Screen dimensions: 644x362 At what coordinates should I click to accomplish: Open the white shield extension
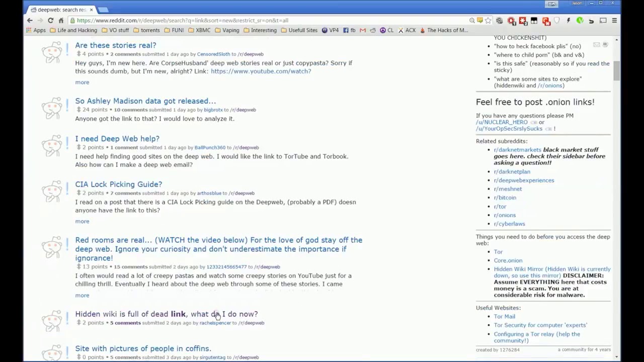(x=557, y=21)
